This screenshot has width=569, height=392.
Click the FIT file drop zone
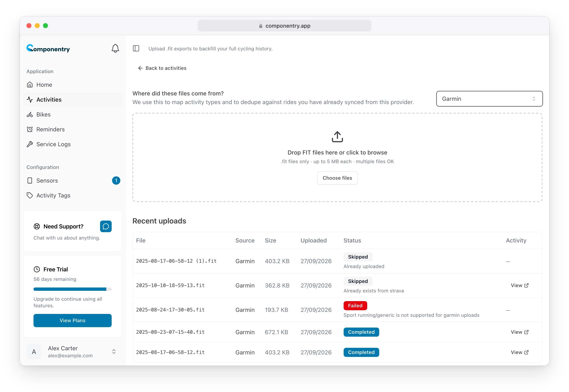coord(337,157)
